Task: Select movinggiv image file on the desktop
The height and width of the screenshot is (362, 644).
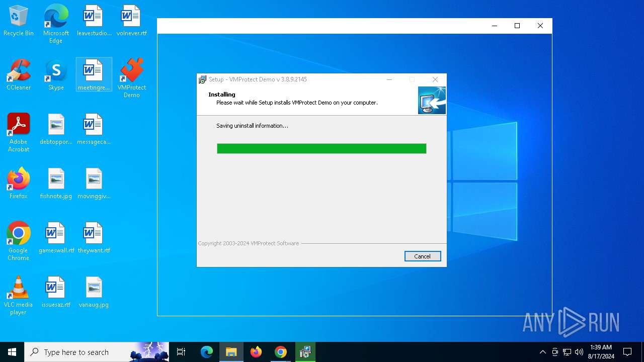Action: 94,184
